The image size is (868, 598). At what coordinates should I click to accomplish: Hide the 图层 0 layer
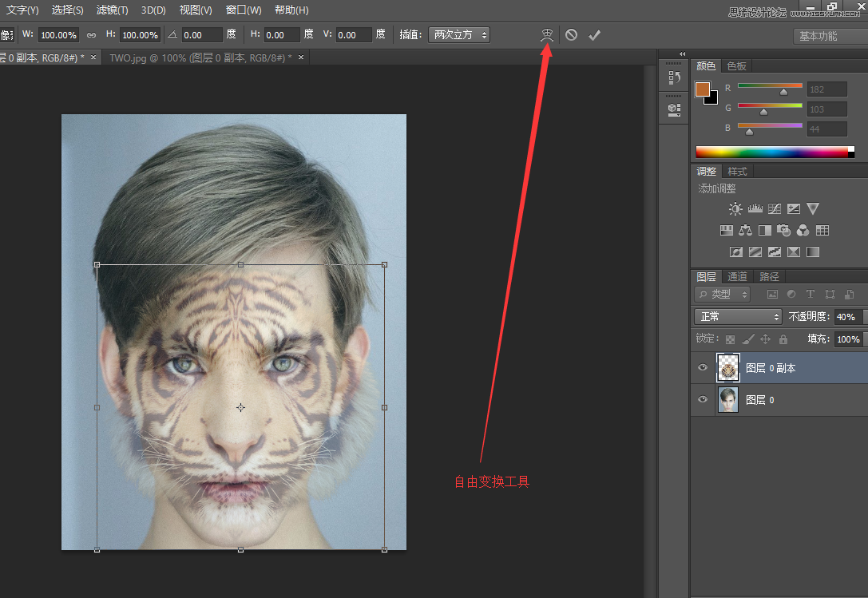point(703,399)
